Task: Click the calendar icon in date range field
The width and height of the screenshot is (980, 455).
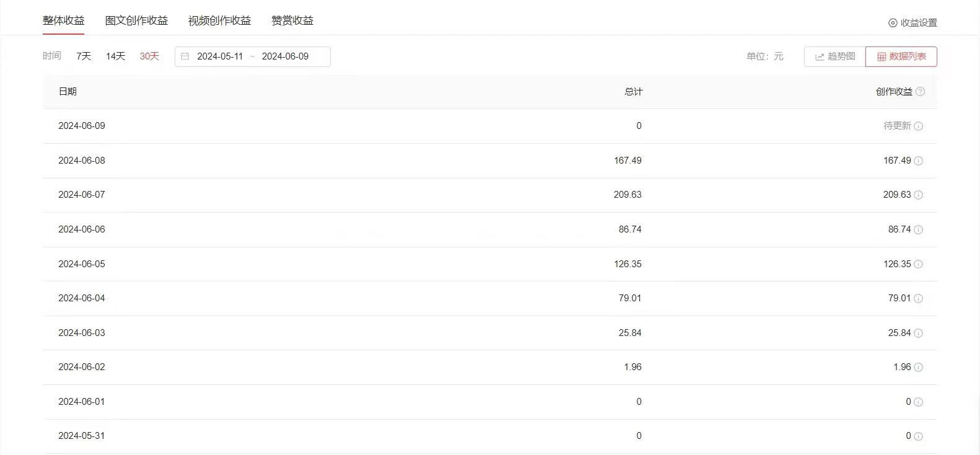Action: pos(185,56)
